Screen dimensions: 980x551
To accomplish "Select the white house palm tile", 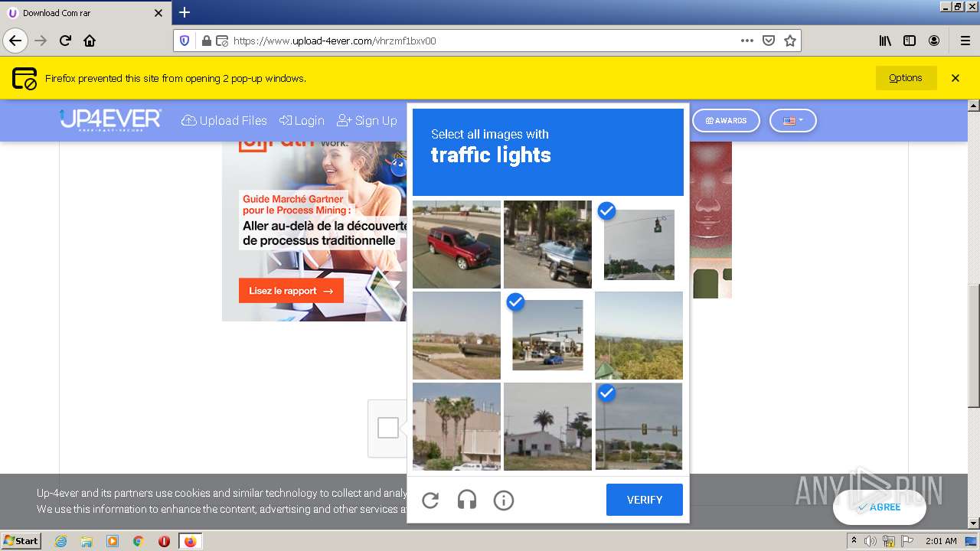I will [x=547, y=426].
